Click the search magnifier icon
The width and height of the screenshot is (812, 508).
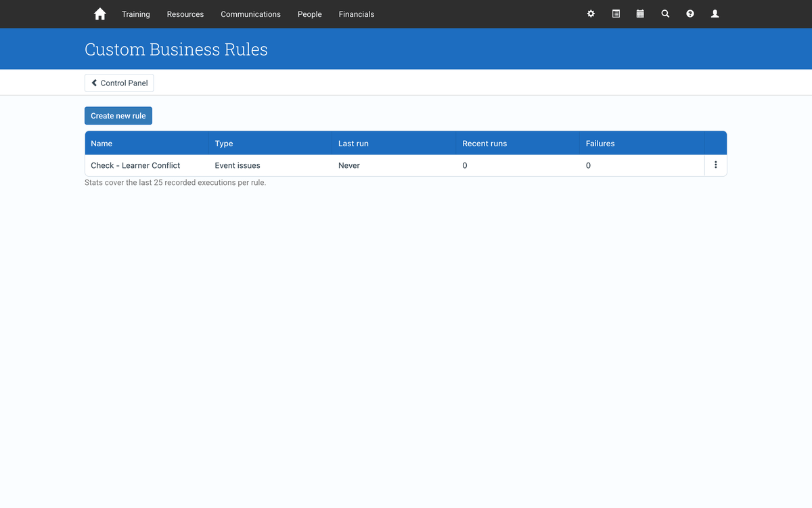[665, 14]
